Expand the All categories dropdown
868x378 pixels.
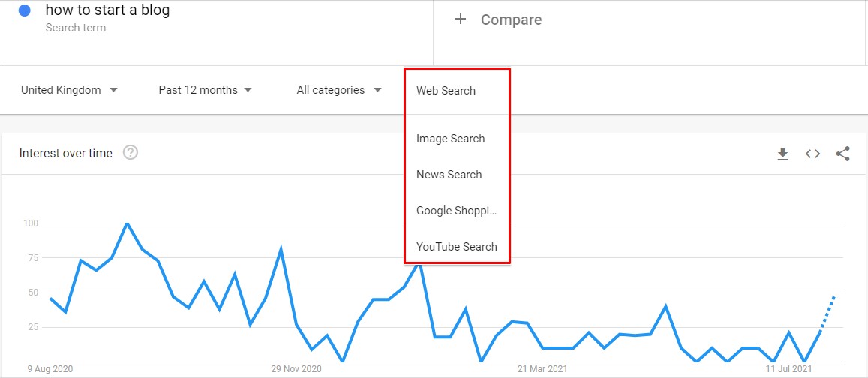click(x=339, y=90)
